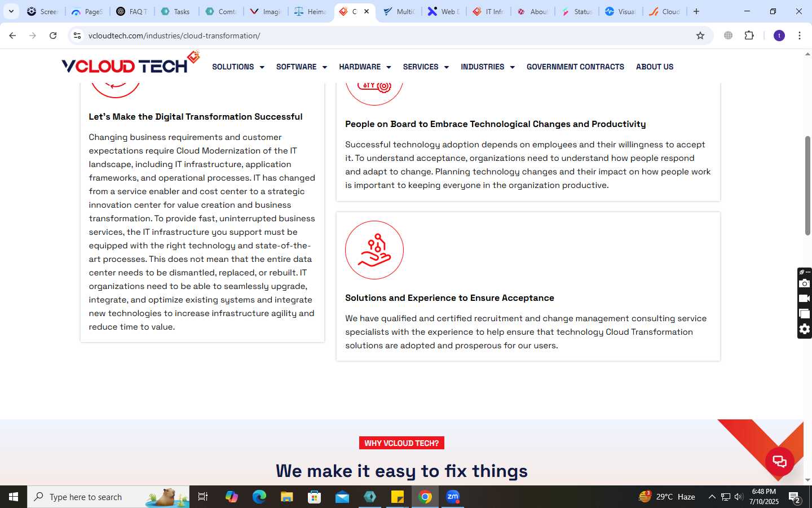Open Mail app from the taskbar
This screenshot has height=508, width=812.
coord(342,497)
